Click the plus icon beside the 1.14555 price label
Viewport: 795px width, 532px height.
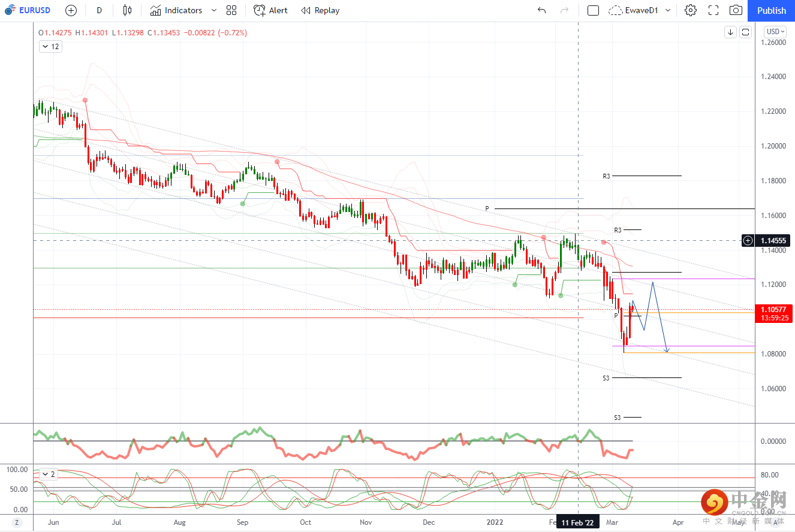748,241
